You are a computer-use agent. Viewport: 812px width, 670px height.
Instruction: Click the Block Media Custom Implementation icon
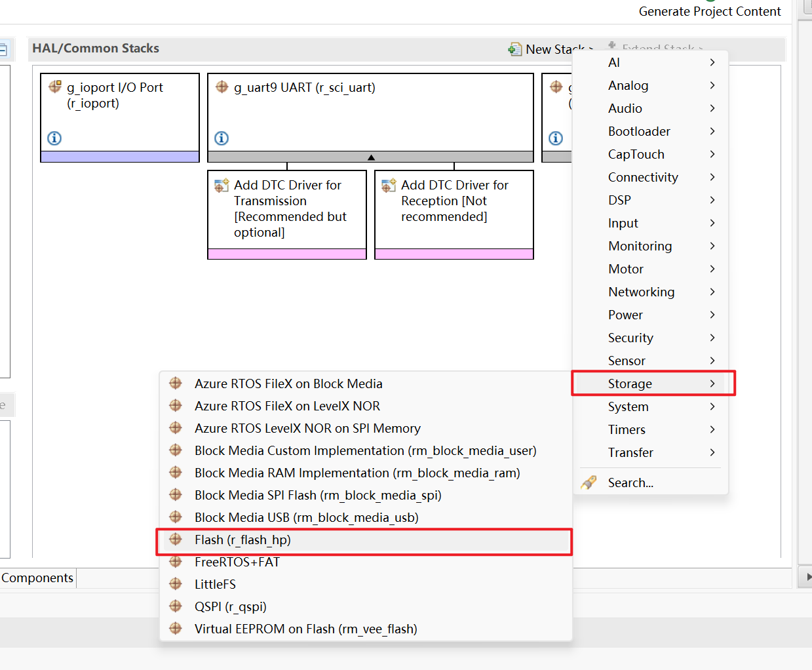click(176, 450)
